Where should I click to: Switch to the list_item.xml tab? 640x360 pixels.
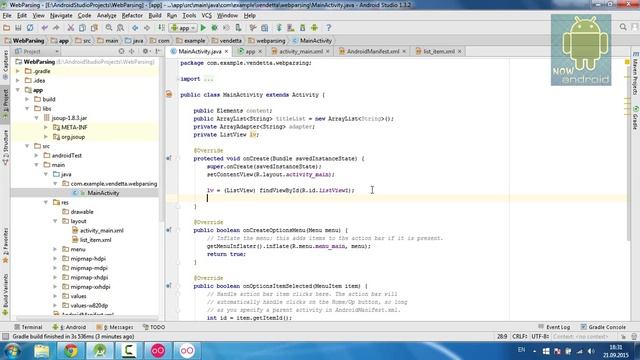[439, 51]
